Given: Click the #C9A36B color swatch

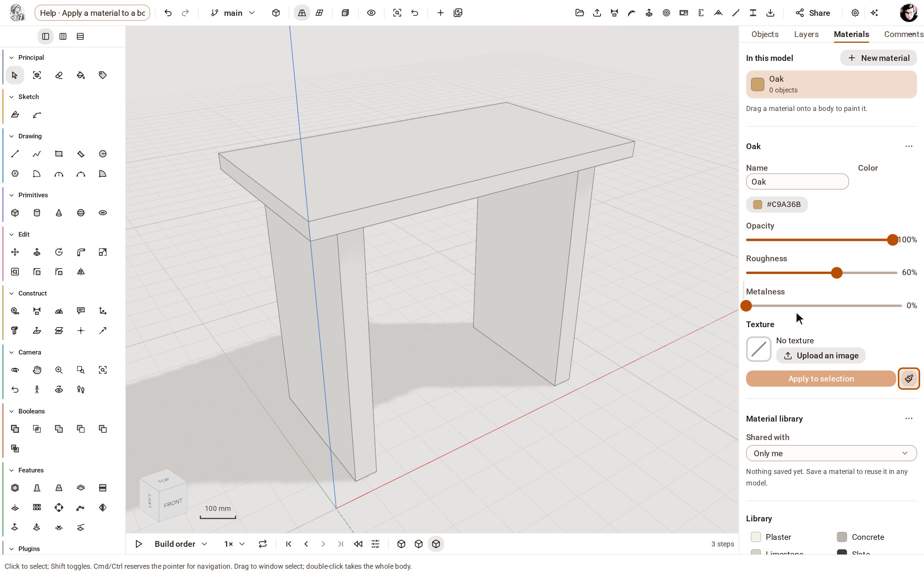Looking at the screenshot, I should (x=777, y=205).
